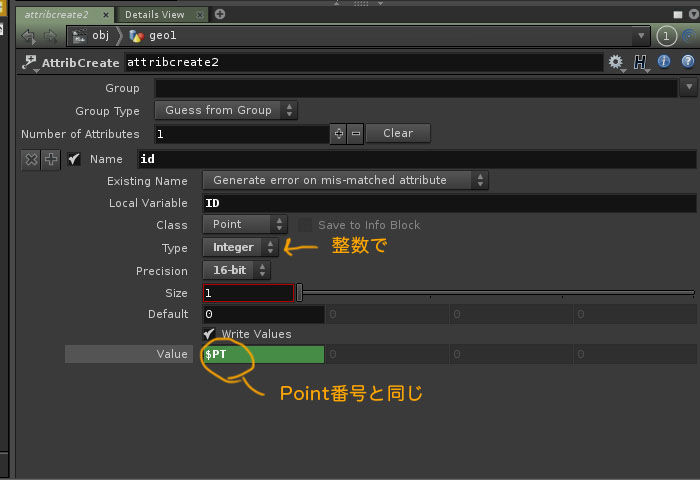The width and height of the screenshot is (700, 480).
Task: Toggle Save to Info Block checkbox
Action: [x=306, y=225]
